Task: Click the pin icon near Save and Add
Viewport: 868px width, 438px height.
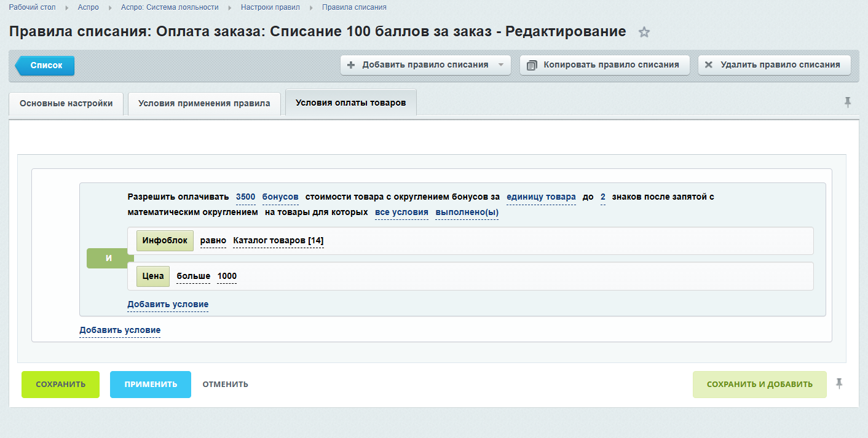Action: [x=839, y=384]
